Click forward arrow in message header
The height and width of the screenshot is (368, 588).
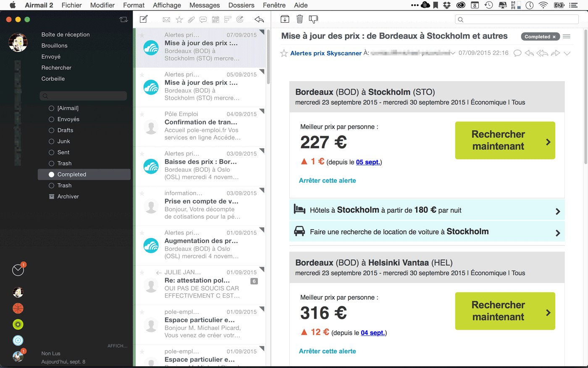(x=555, y=53)
